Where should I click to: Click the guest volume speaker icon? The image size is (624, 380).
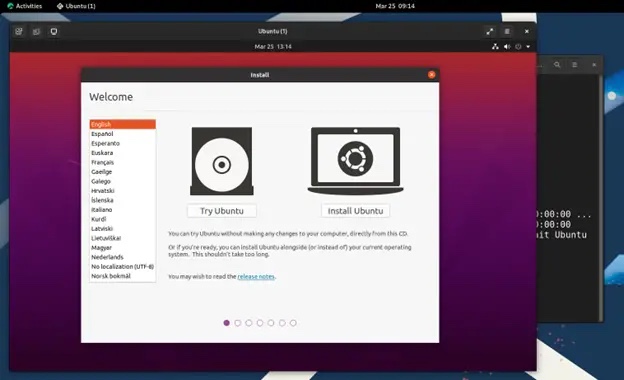[507, 47]
